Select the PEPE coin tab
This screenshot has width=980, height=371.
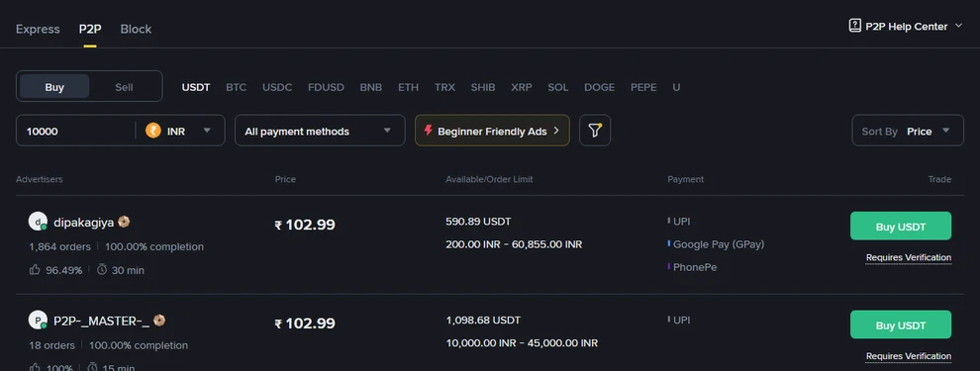643,87
